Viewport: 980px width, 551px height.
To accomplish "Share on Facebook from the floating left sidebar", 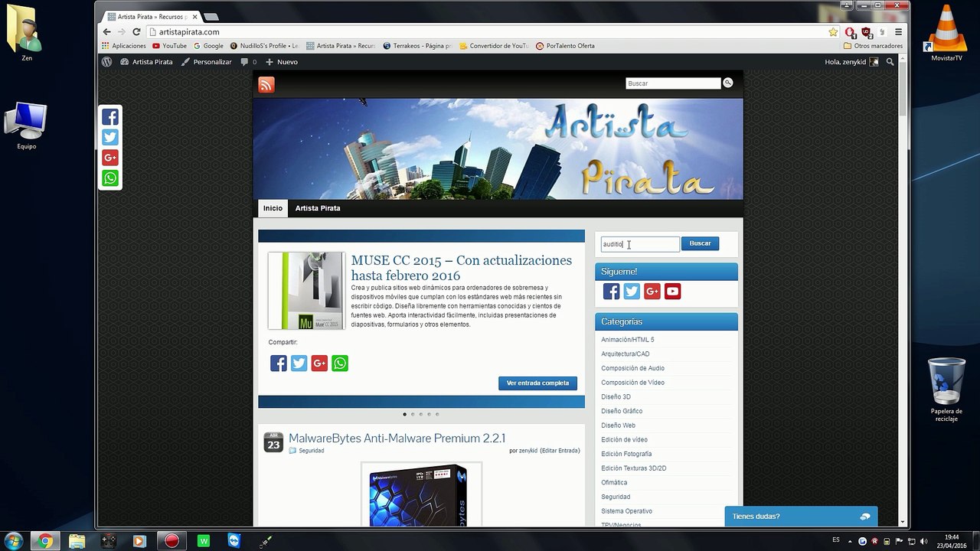I will point(110,117).
